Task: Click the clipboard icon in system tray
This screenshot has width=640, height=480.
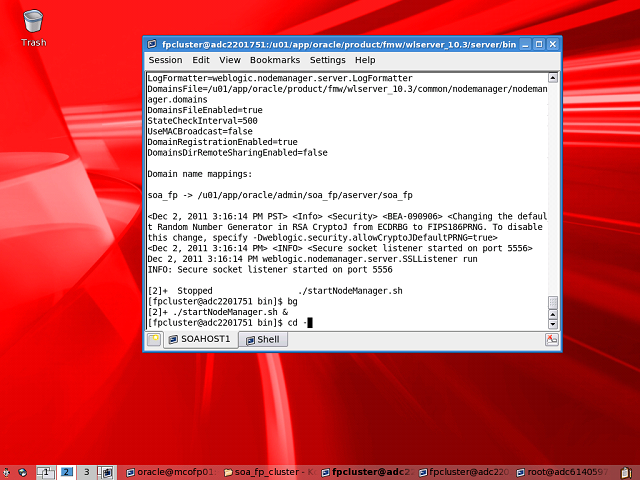Action: click(x=626, y=473)
